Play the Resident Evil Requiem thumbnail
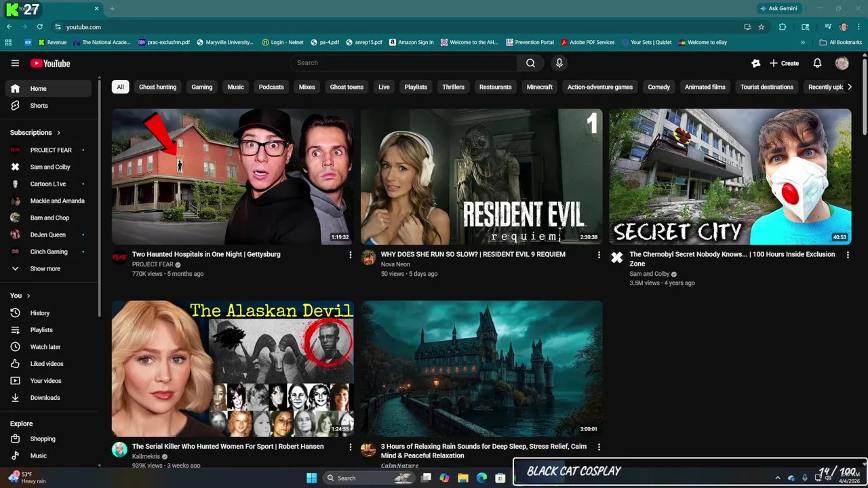The width and height of the screenshot is (868, 488). (481, 177)
